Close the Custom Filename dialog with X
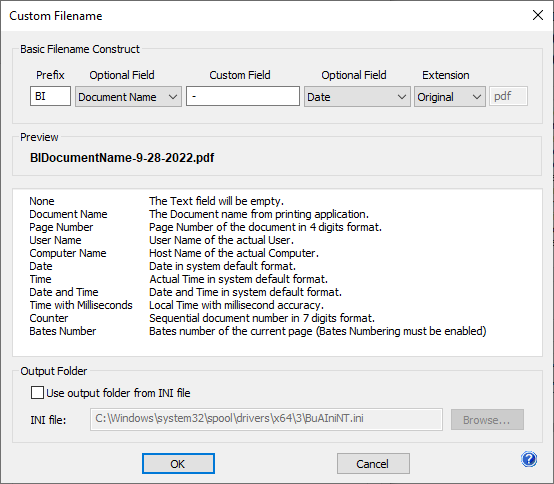The image size is (554, 484). click(538, 15)
